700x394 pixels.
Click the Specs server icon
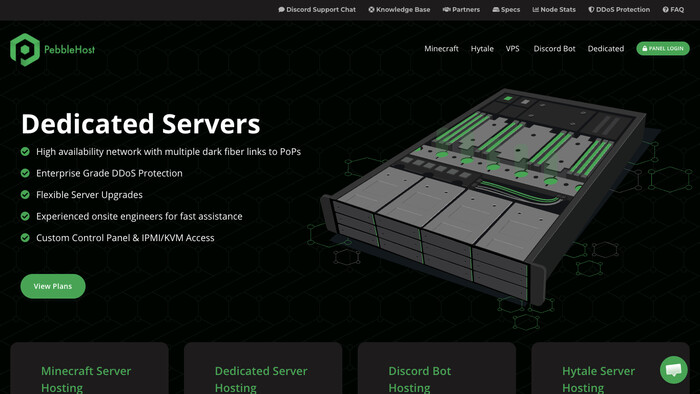tap(496, 9)
